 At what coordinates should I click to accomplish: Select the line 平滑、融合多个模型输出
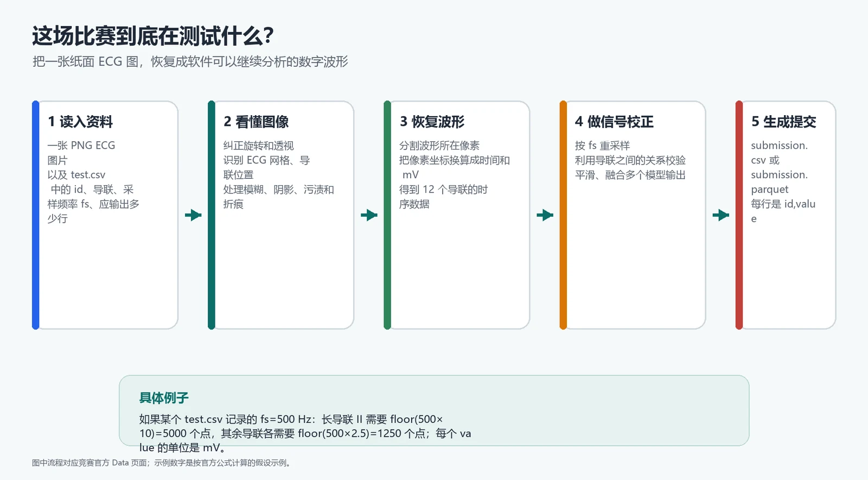point(630,175)
